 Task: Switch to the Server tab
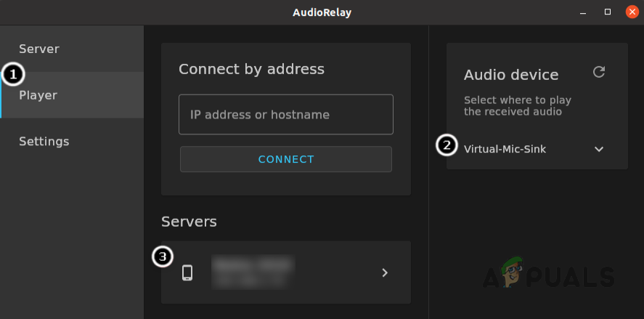tap(39, 49)
